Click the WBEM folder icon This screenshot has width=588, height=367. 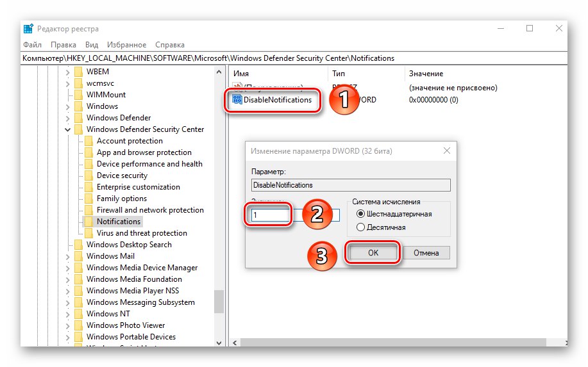(x=78, y=72)
